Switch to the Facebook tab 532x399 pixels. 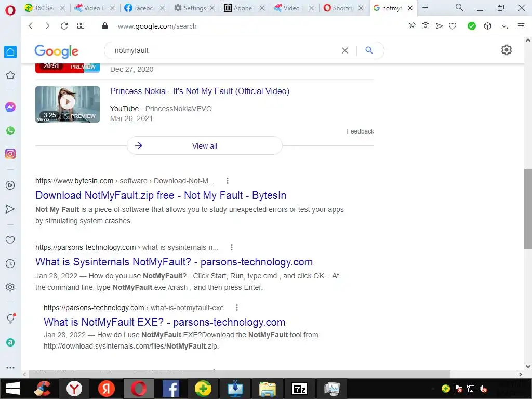[139, 8]
